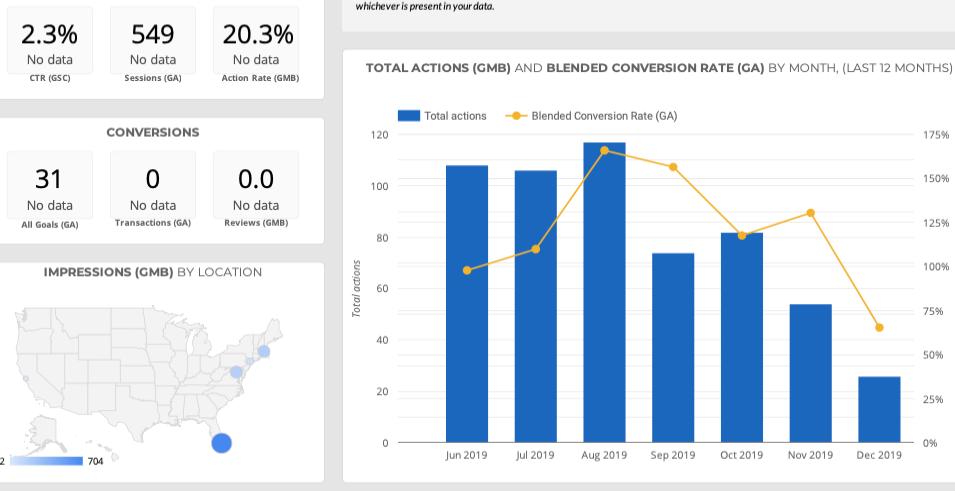
Task: Select the All Goals (GA) scorecard showing 31
Action: 49,192
